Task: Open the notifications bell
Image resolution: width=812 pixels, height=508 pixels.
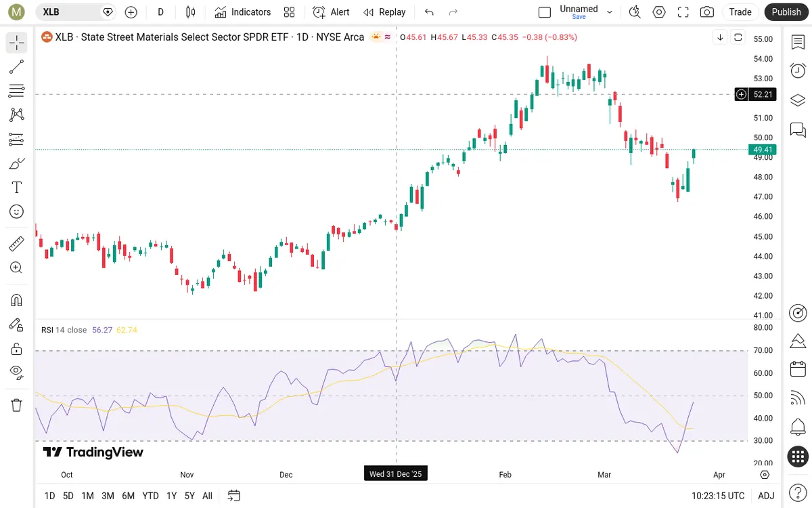Action: click(798, 427)
